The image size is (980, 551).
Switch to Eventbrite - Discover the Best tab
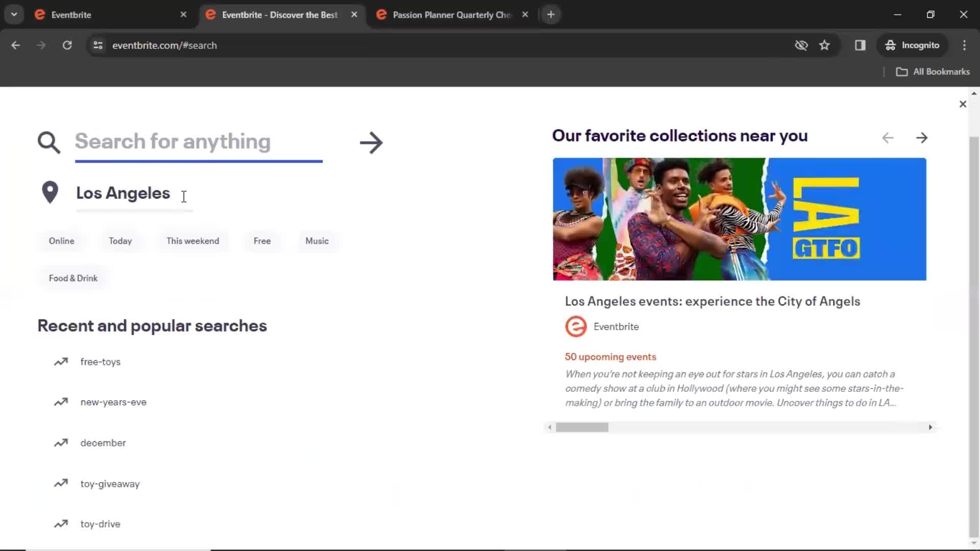tap(280, 15)
